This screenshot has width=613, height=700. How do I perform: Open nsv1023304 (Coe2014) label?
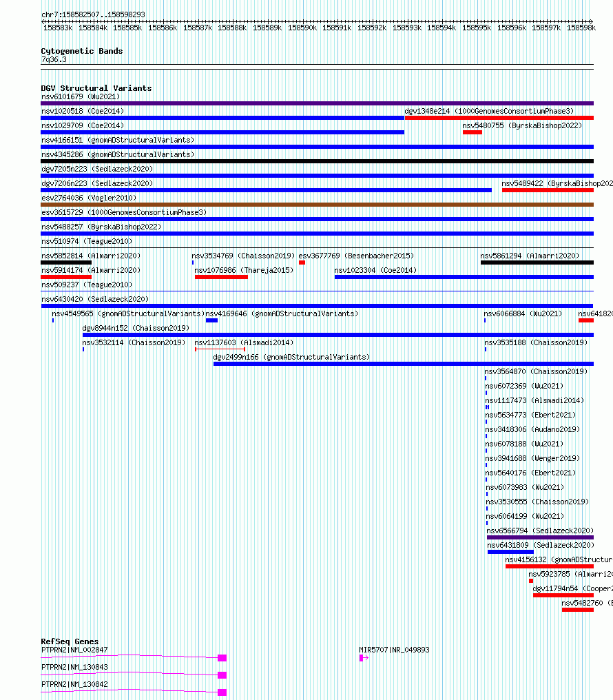[x=375, y=271]
